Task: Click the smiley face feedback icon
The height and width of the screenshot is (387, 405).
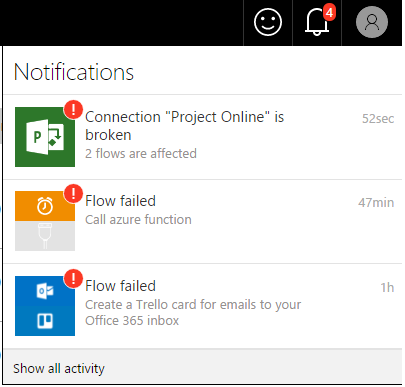Action: [268, 22]
